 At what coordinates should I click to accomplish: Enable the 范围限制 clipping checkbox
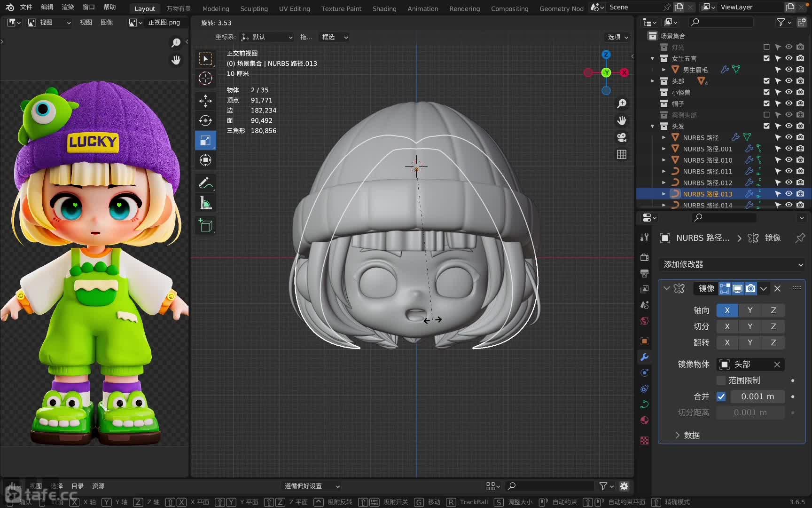pos(721,381)
